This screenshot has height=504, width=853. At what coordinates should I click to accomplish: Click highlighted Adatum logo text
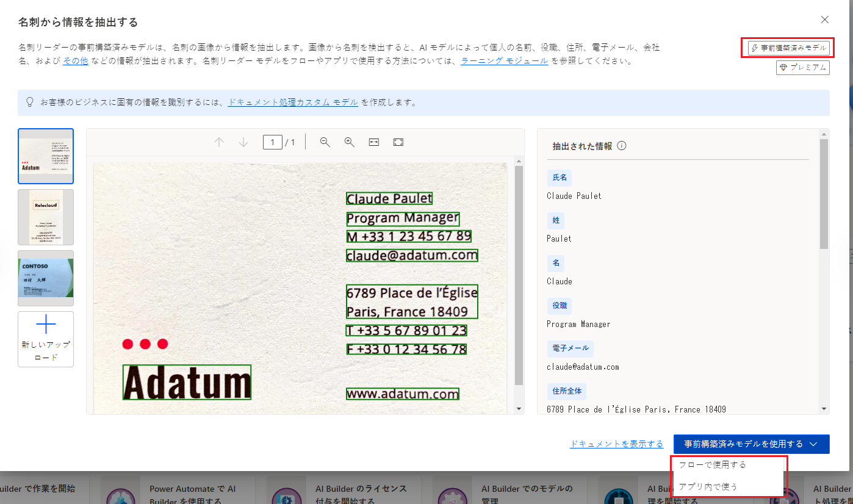(187, 383)
